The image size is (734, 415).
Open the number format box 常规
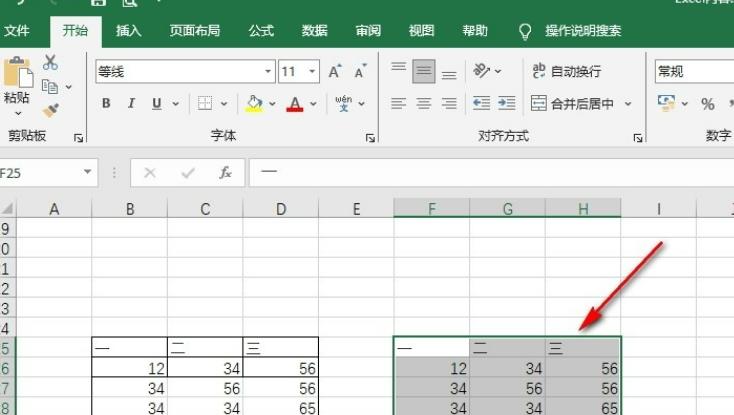pyautogui.click(x=694, y=72)
